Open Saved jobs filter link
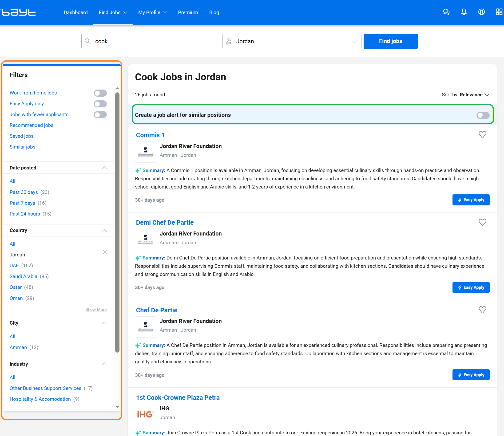504x436 pixels. [x=21, y=136]
